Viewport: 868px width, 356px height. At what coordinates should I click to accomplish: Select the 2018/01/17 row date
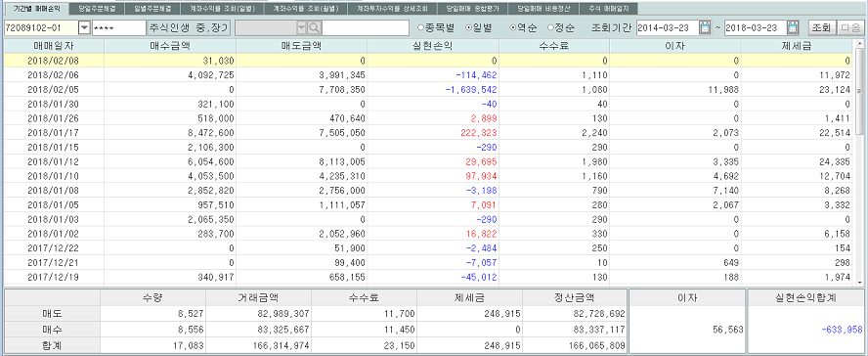[x=53, y=132]
